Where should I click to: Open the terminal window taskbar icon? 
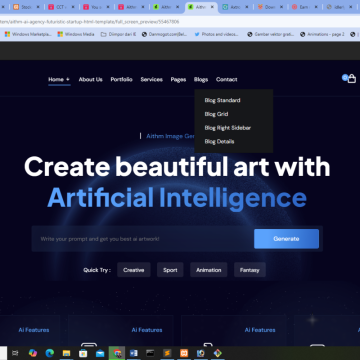(150, 353)
